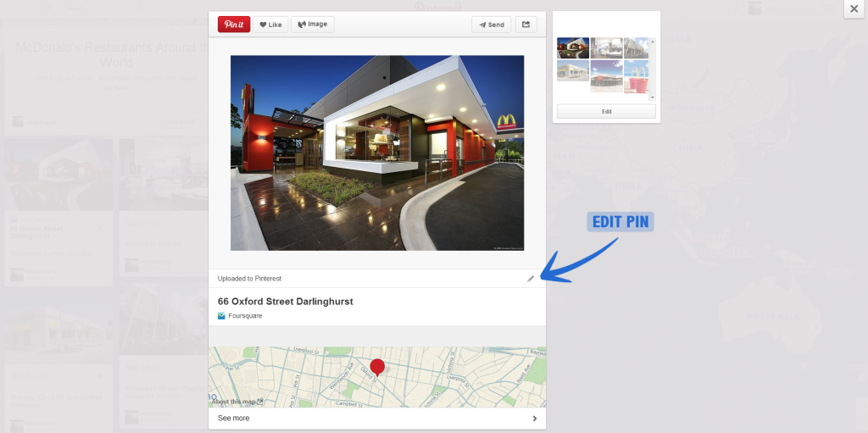This screenshot has height=433, width=868.
Task: Select the purple-sky restaurant board thumbnail
Action: [x=606, y=76]
